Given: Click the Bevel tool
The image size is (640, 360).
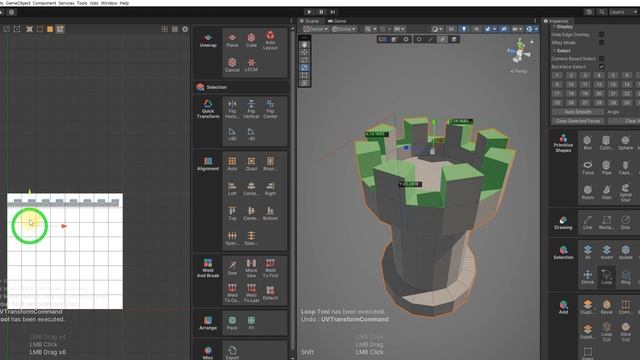Looking at the screenshot, I should 607,307.
